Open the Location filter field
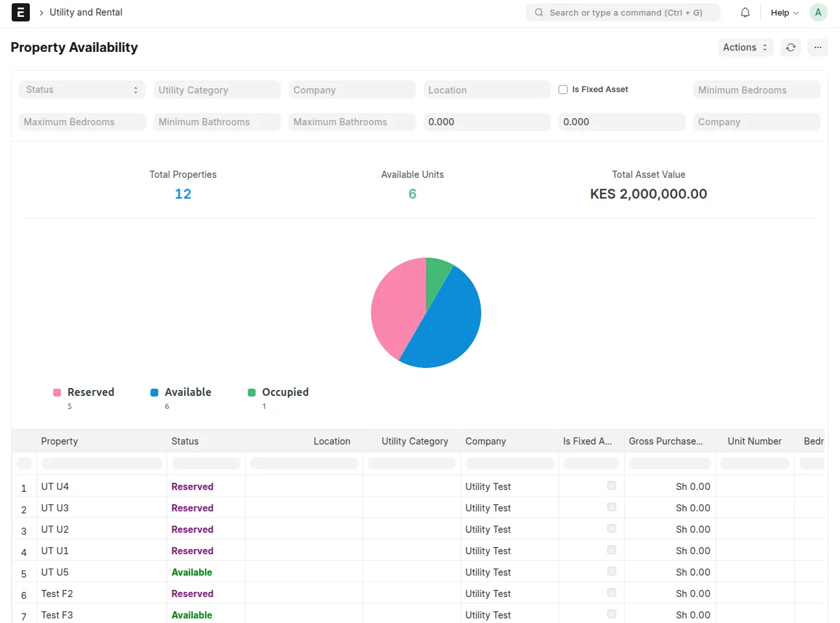The width and height of the screenshot is (840, 623). click(487, 90)
